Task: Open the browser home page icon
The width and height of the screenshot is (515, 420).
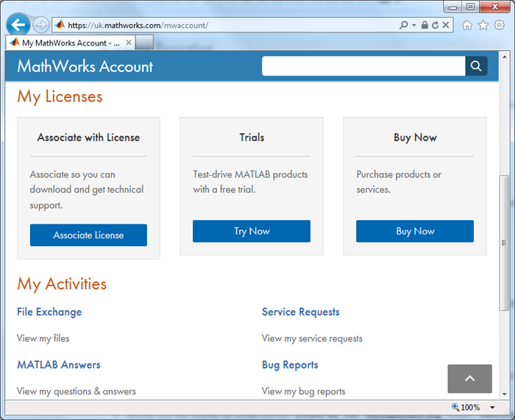Action: [467, 25]
